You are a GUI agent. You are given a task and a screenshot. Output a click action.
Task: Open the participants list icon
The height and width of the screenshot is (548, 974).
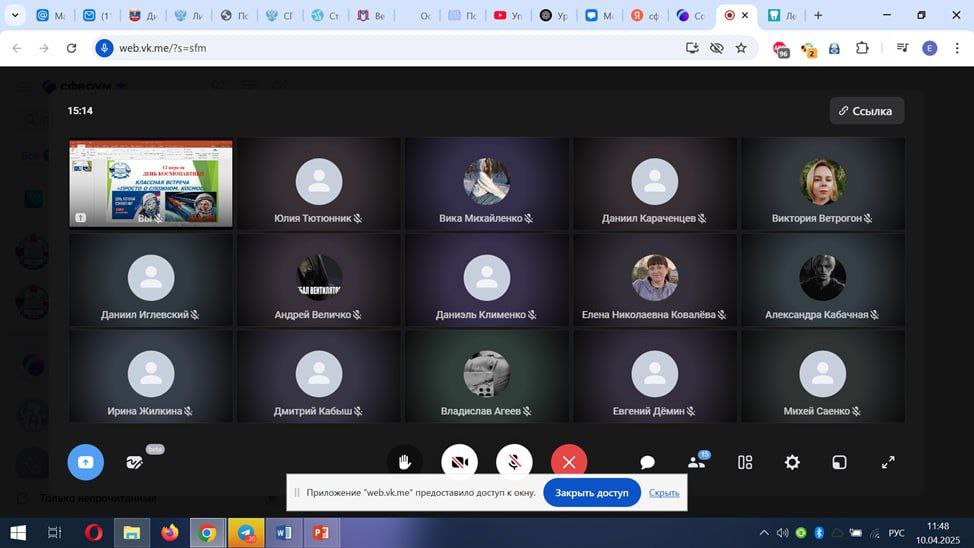click(x=697, y=462)
